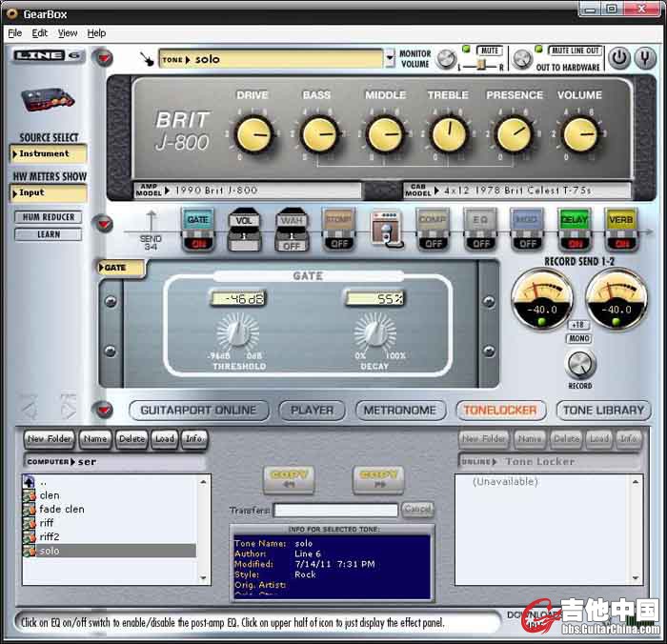This screenshot has height=644, width=667.
Task: Select the Delay effect icon
Action: click(x=575, y=220)
